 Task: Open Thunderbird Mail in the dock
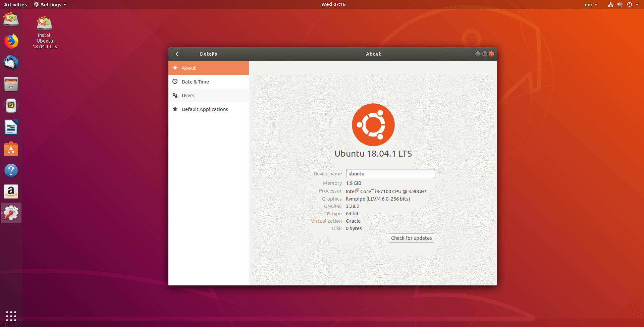11,63
